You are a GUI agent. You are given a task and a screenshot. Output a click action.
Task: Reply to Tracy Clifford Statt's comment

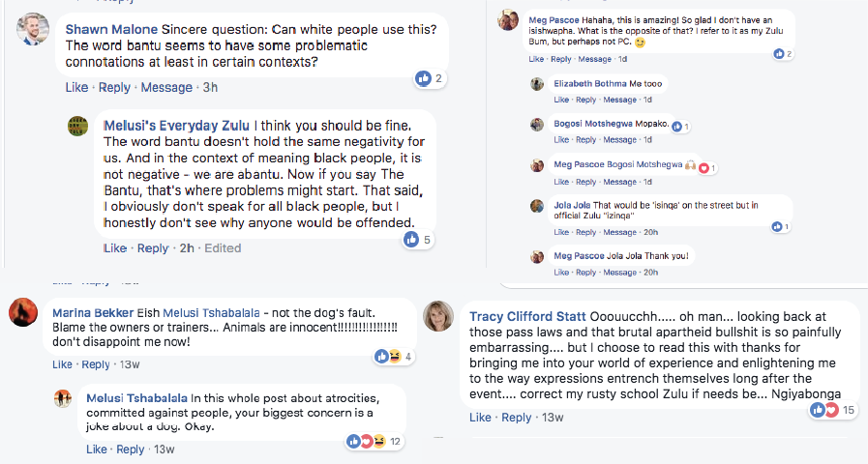516,418
